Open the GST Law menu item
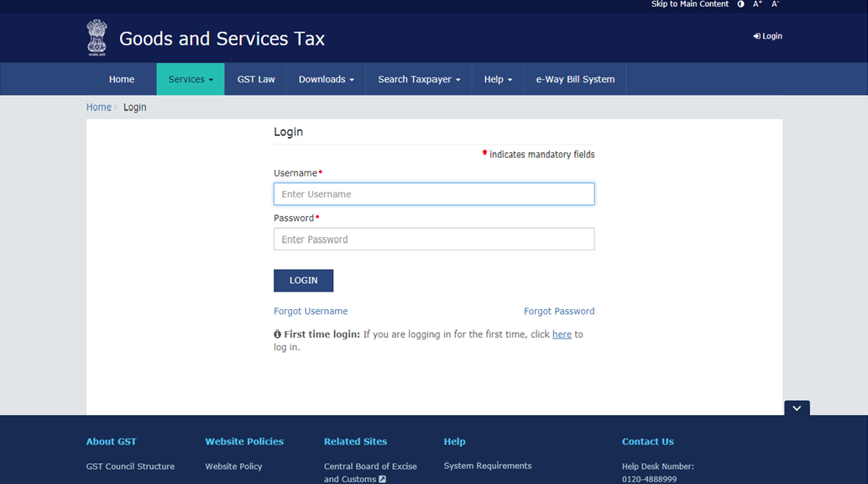The width and height of the screenshot is (868, 484). tap(256, 79)
